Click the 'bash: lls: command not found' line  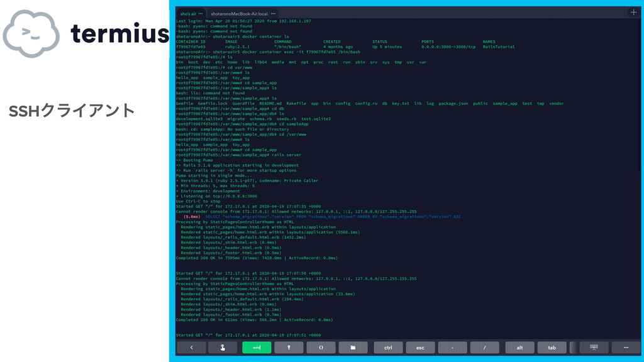click(210, 93)
